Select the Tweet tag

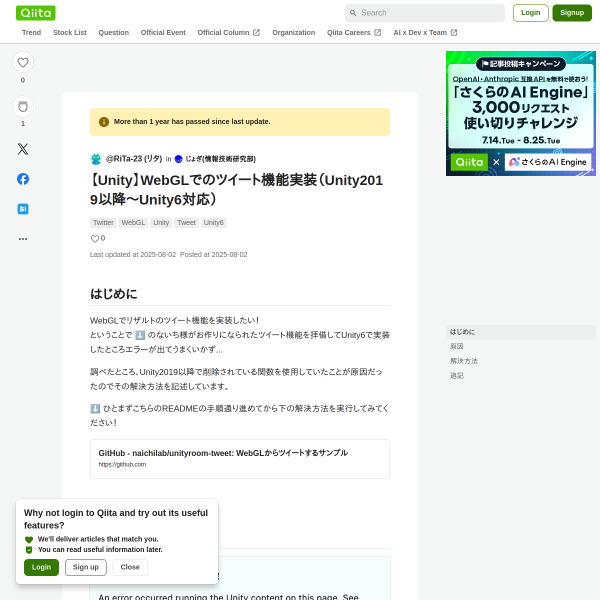coord(186,223)
